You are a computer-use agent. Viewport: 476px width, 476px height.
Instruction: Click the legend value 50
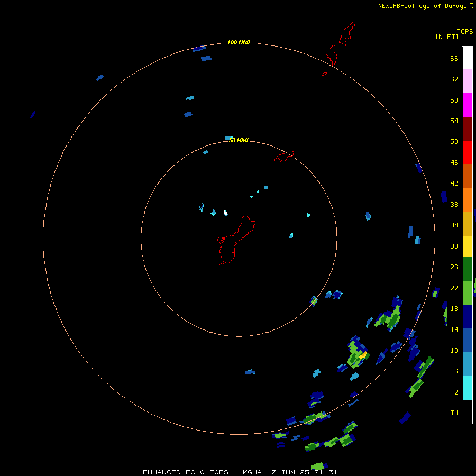454,142
